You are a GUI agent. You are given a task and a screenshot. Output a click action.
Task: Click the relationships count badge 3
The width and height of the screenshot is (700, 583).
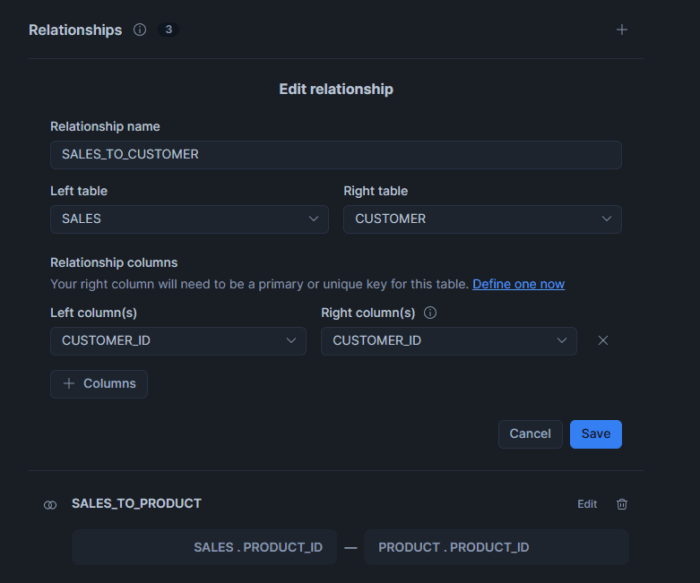168,29
